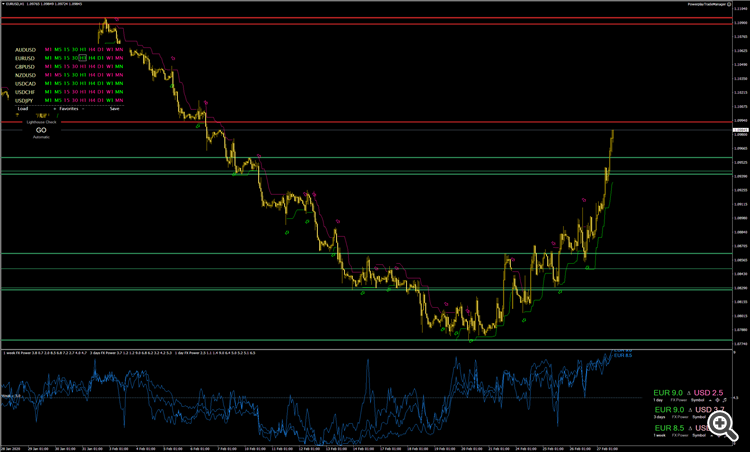Click the magnifier zoom icon at bottom right
750x452 pixels.
coord(723,426)
